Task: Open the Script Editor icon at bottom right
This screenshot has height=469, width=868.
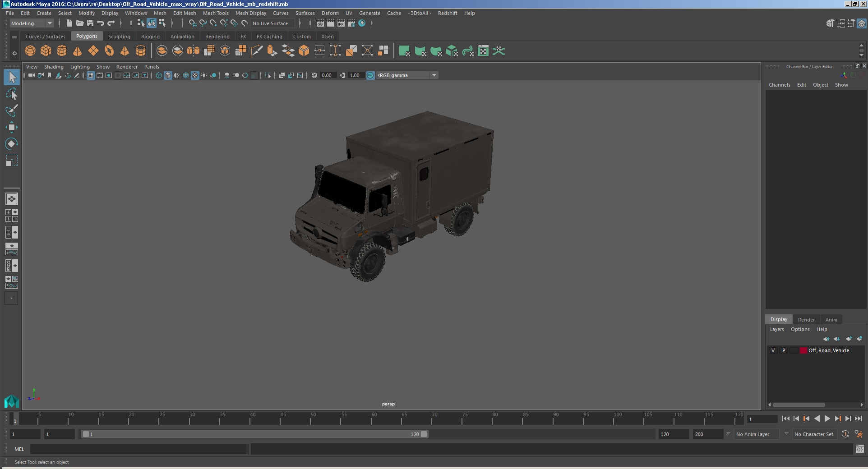Action: (x=859, y=449)
